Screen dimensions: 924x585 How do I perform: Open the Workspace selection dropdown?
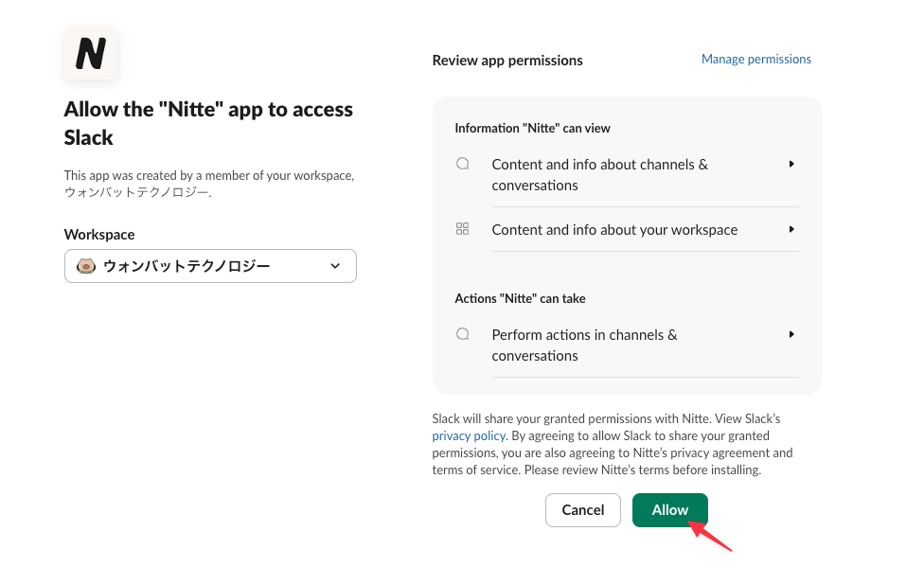click(x=210, y=266)
